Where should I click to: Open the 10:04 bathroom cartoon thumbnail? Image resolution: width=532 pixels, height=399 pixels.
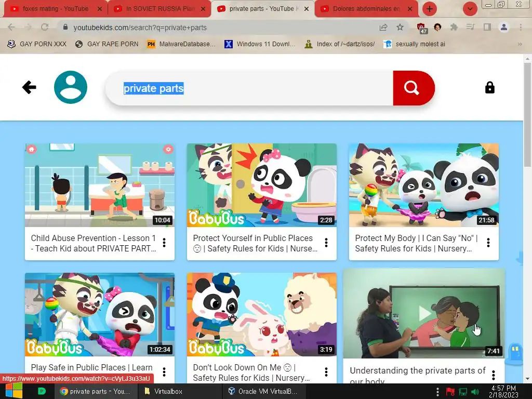tap(99, 185)
